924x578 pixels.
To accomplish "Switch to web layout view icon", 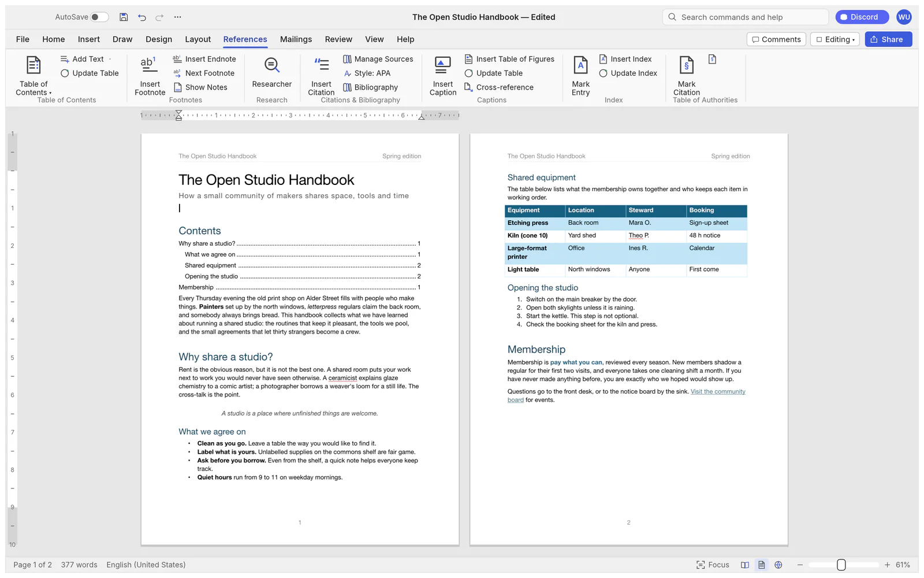I will 778,565.
